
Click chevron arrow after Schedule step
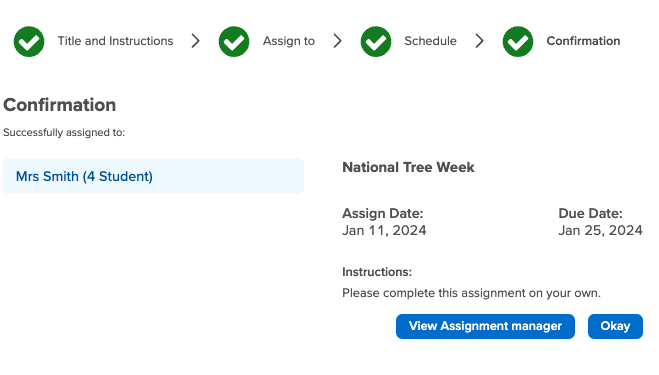coord(480,41)
